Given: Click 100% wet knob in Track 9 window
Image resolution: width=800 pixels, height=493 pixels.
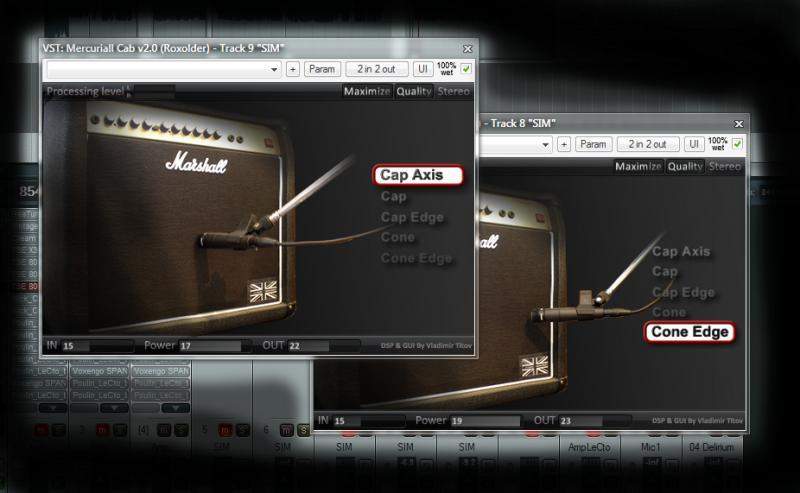Looking at the screenshot, I should 446,69.
